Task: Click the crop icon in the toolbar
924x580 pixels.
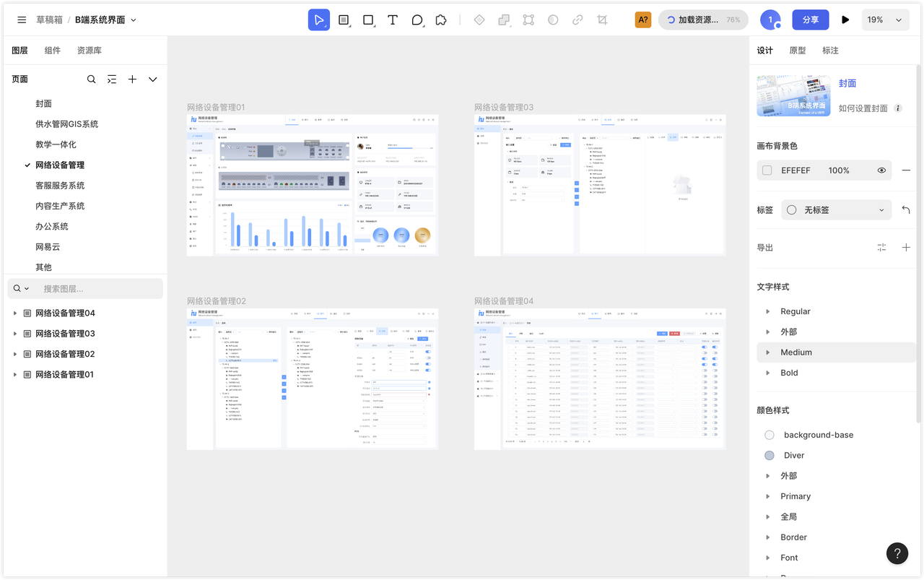Action: pos(602,20)
